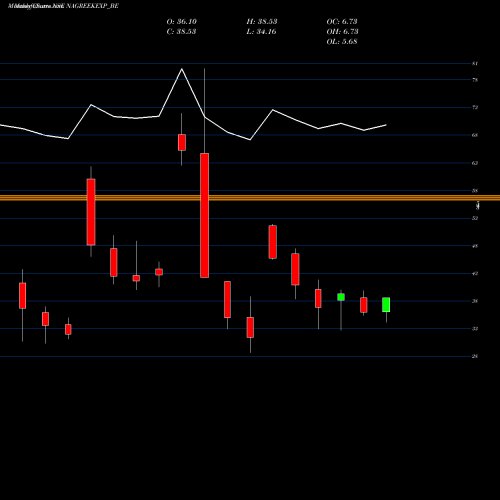Image resolution: width=500 pixels, height=500 pixels.
Task: Click the OC: 6.73 reading
Action: (x=342, y=21)
